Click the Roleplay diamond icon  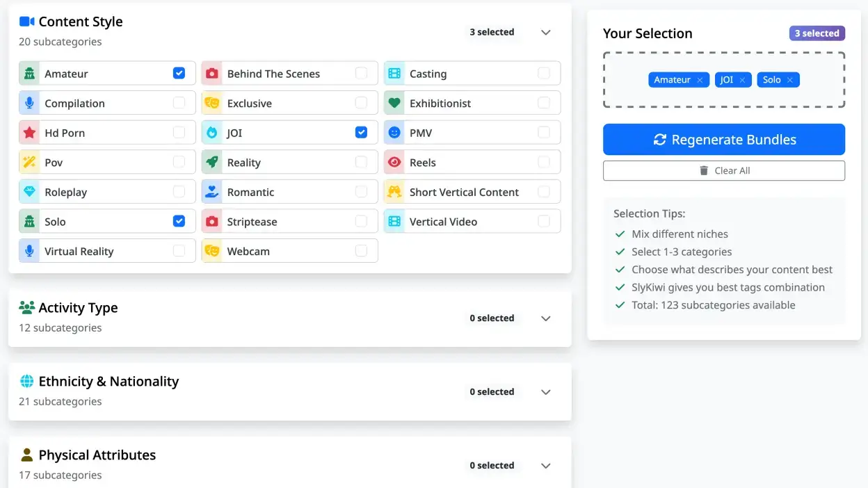click(x=29, y=192)
